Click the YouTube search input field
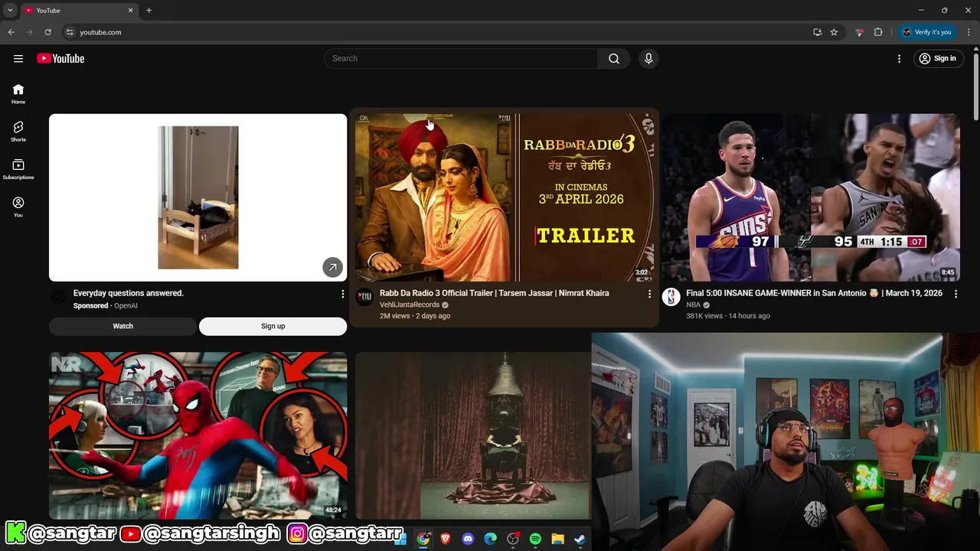The height and width of the screenshot is (551, 980). [461, 58]
